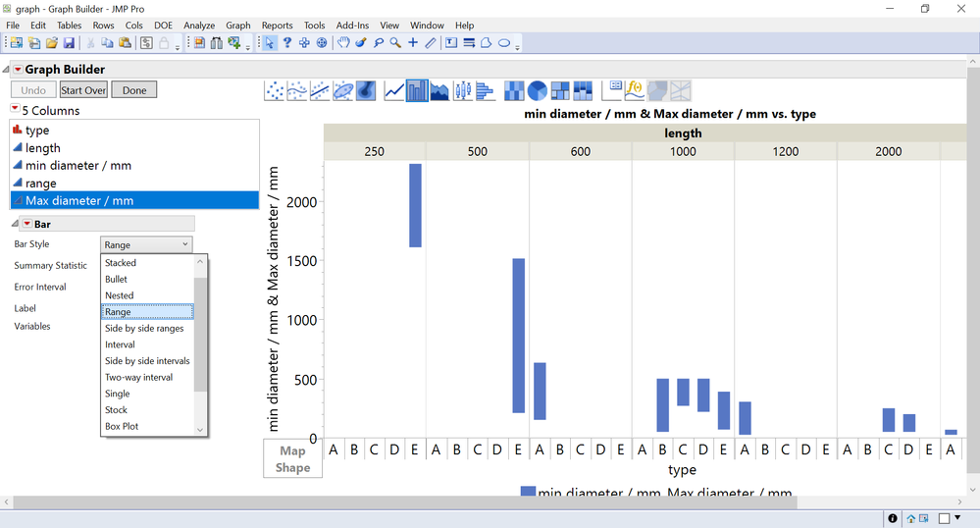Open the Add-Ins menu
This screenshot has width=980, height=528.
coord(352,25)
